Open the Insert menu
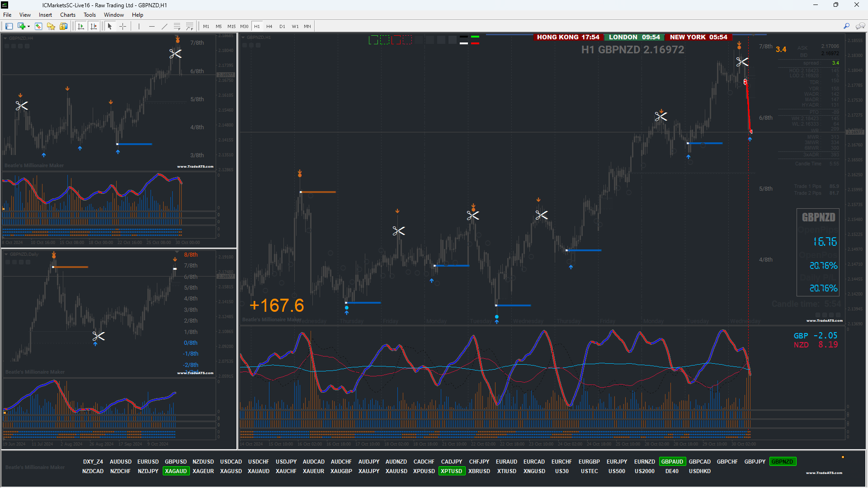 click(x=45, y=15)
